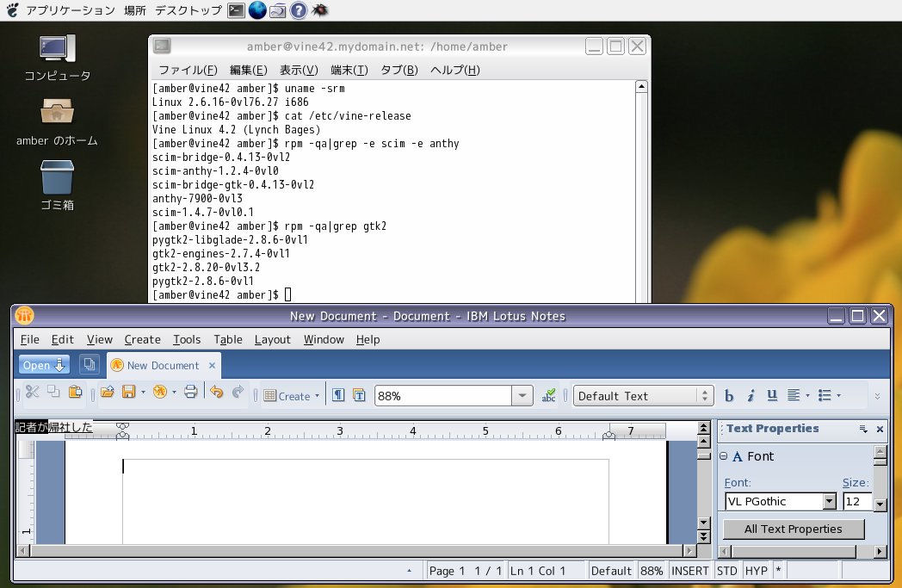Open the bullet list options arrow
Image resolution: width=902 pixels, height=588 pixels.
838,395
